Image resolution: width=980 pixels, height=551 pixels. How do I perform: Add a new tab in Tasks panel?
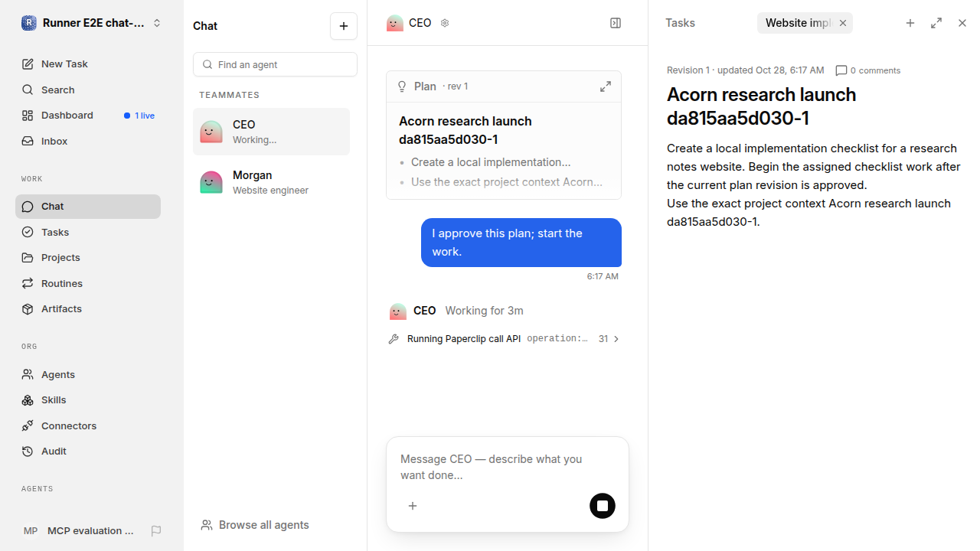[x=910, y=23]
